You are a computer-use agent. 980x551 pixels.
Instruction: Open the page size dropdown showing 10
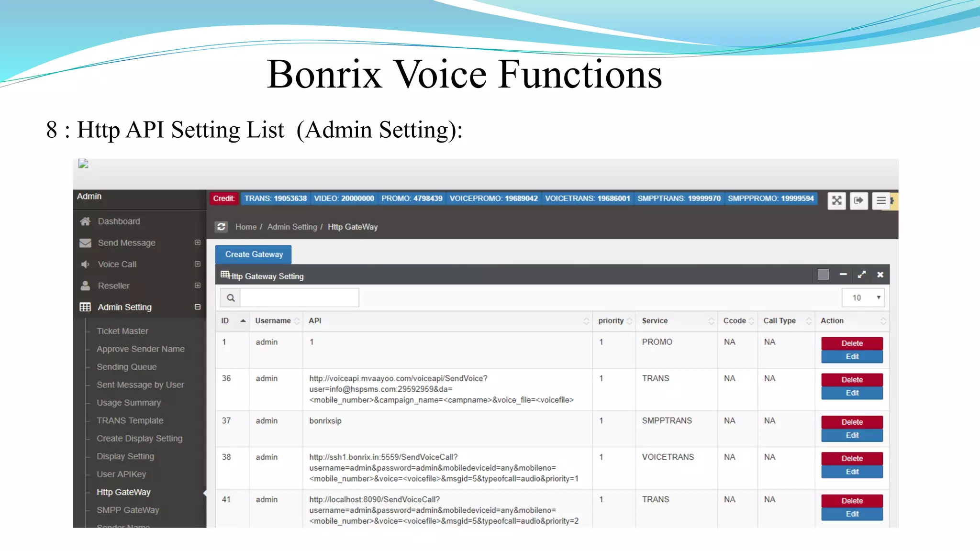point(863,298)
